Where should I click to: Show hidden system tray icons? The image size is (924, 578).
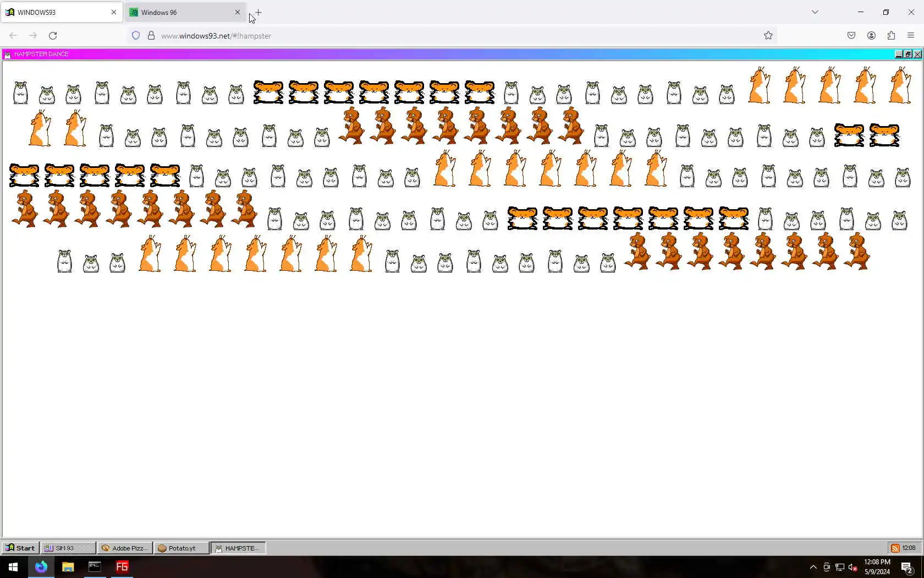coord(813,567)
